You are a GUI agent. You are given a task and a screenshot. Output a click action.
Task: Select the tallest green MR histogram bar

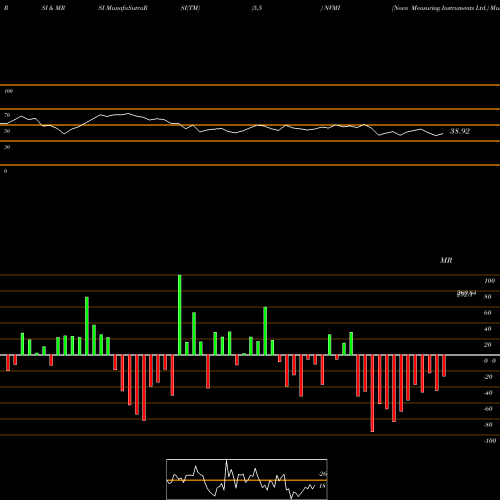[180, 315]
